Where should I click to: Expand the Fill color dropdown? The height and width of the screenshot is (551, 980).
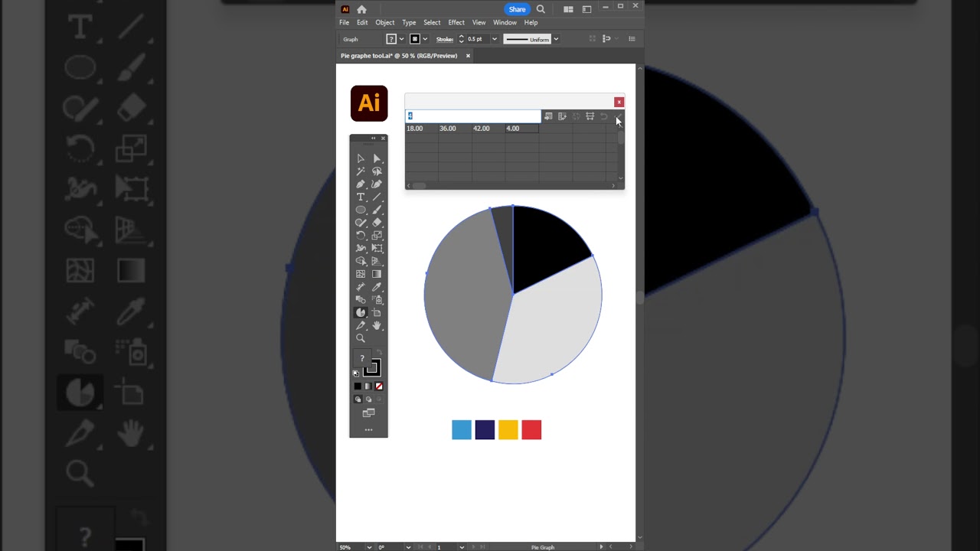pos(401,39)
